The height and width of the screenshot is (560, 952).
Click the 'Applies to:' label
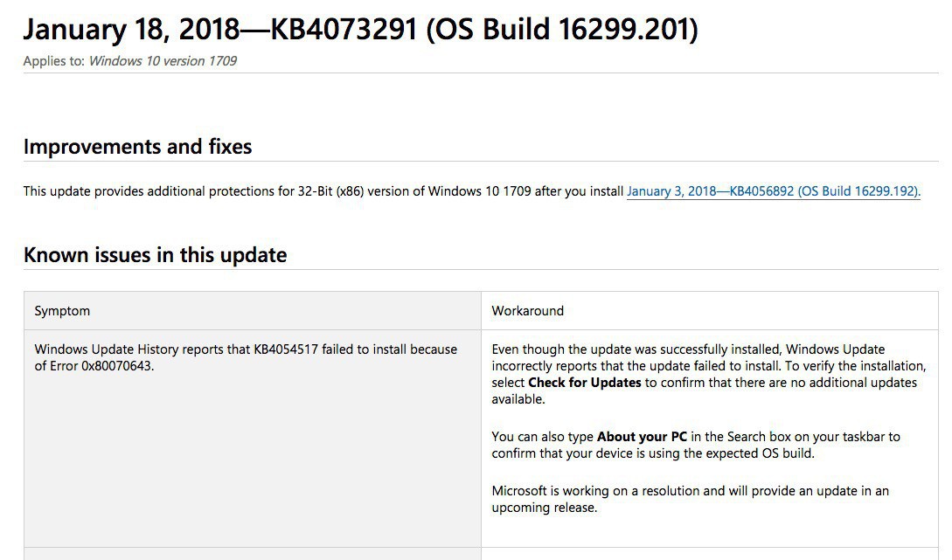click(x=53, y=61)
